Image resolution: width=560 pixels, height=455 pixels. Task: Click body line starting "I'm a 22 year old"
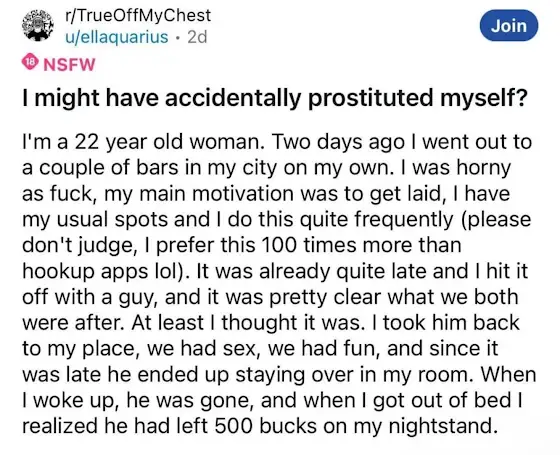pyautogui.click(x=277, y=142)
